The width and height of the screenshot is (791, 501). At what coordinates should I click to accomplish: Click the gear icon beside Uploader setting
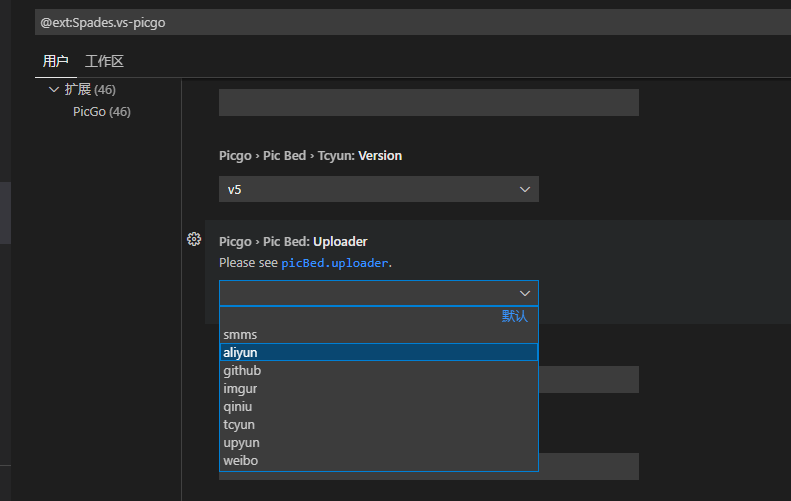coord(194,239)
